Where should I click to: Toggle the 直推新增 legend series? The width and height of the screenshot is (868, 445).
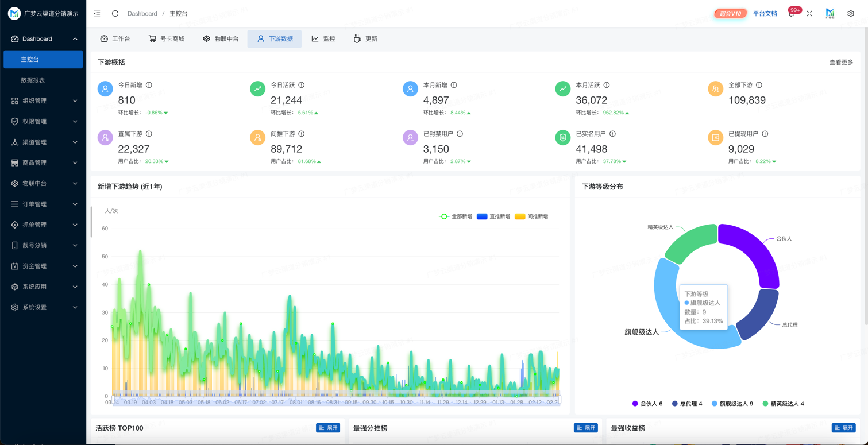(x=493, y=216)
